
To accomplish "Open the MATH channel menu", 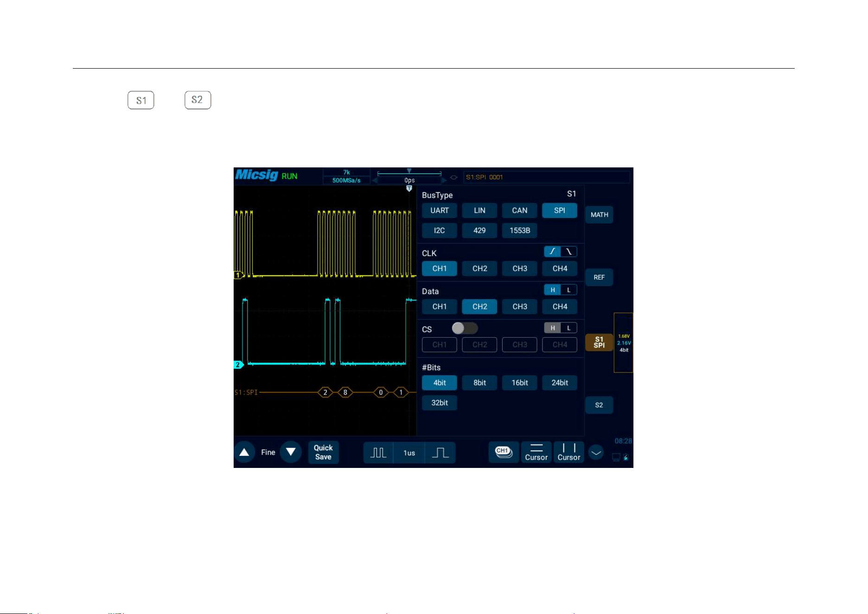I will [x=599, y=215].
